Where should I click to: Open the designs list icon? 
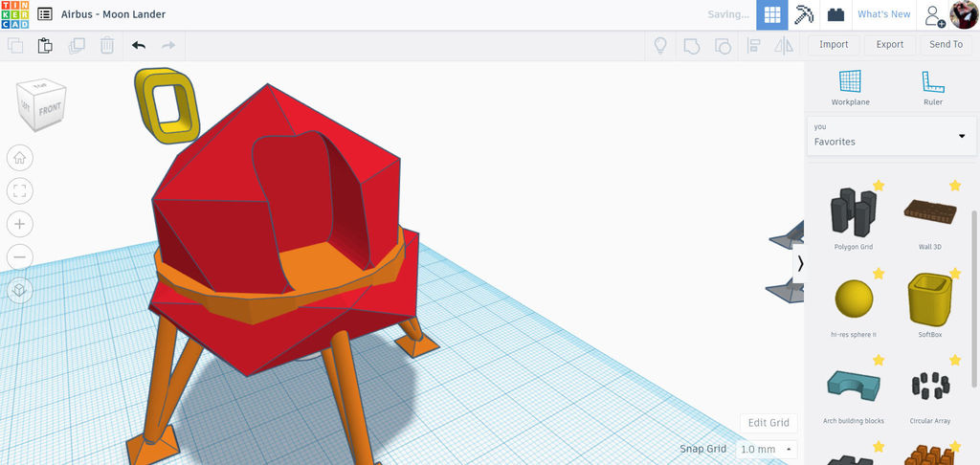[x=45, y=13]
